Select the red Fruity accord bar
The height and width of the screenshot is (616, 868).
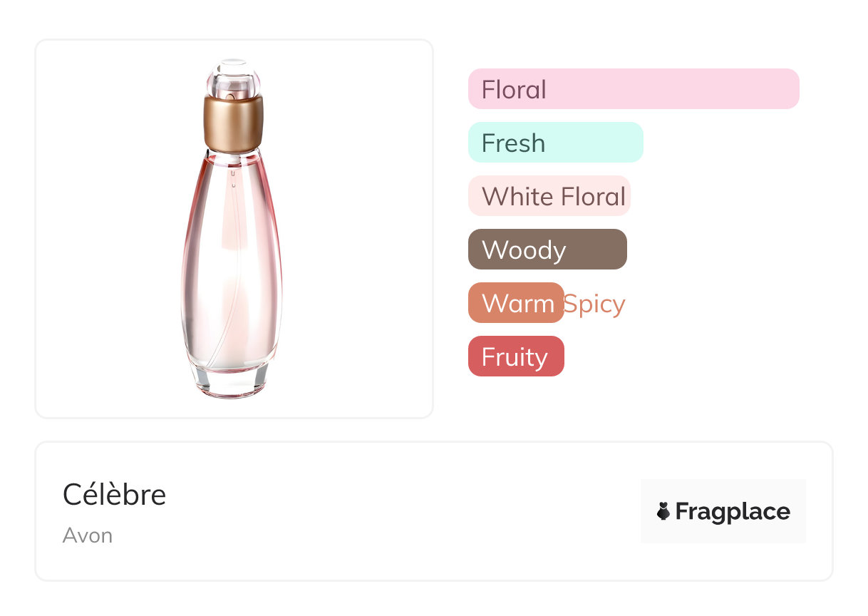pos(516,356)
